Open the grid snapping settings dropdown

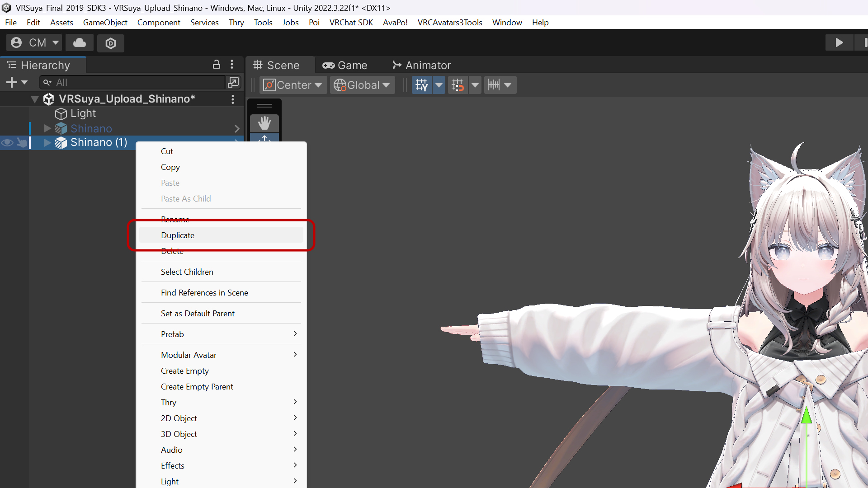[x=475, y=85]
